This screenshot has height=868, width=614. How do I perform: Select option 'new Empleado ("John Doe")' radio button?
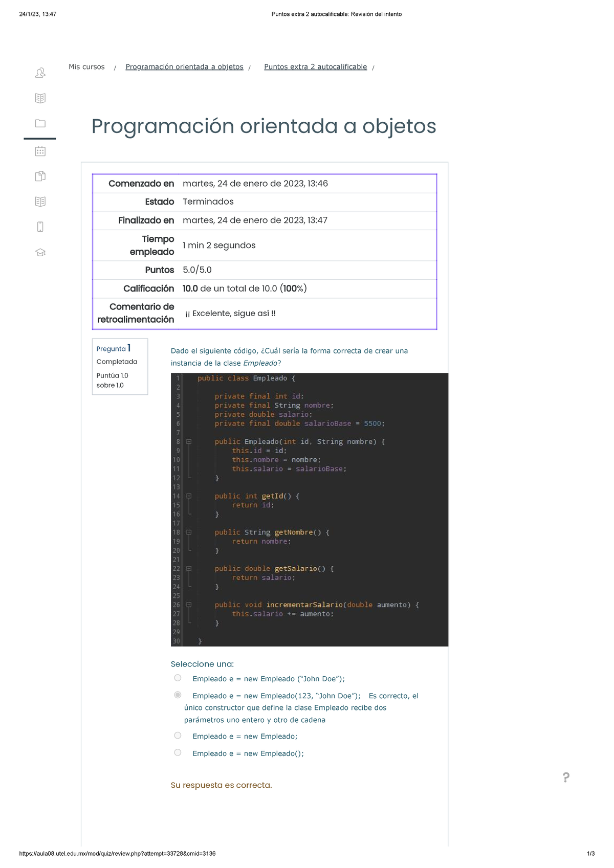[x=178, y=678]
